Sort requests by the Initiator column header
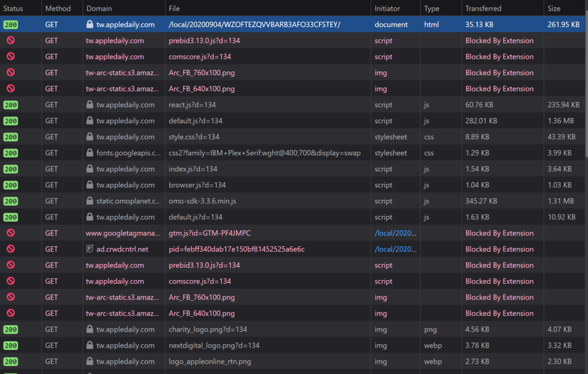 pos(396,8)
